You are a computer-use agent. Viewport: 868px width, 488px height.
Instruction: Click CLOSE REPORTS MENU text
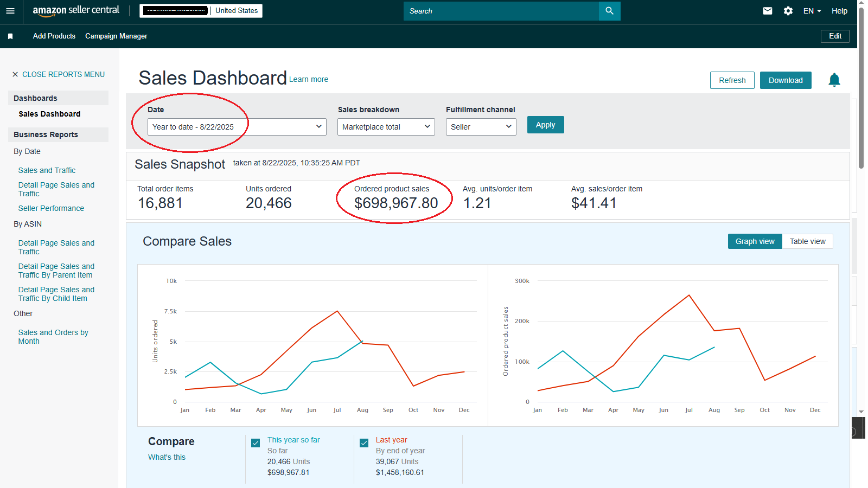click(63, 74)
